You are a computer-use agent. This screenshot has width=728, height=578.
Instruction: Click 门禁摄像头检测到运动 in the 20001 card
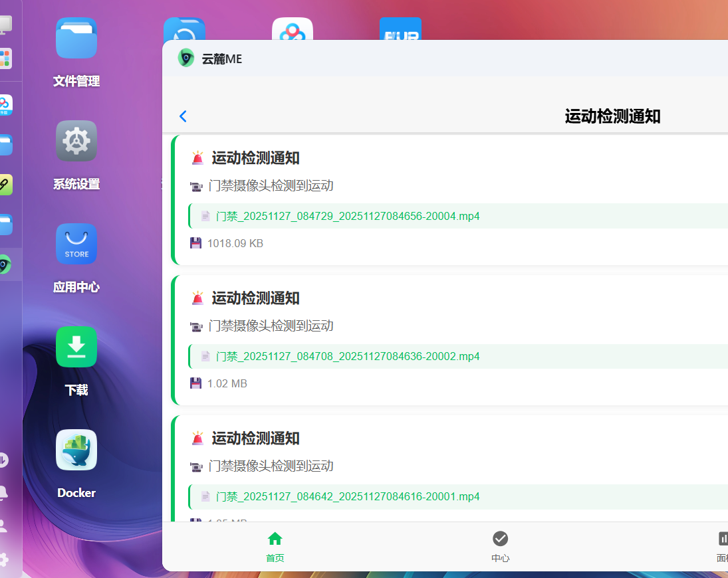pyautogui.click(x=271, y=466)
